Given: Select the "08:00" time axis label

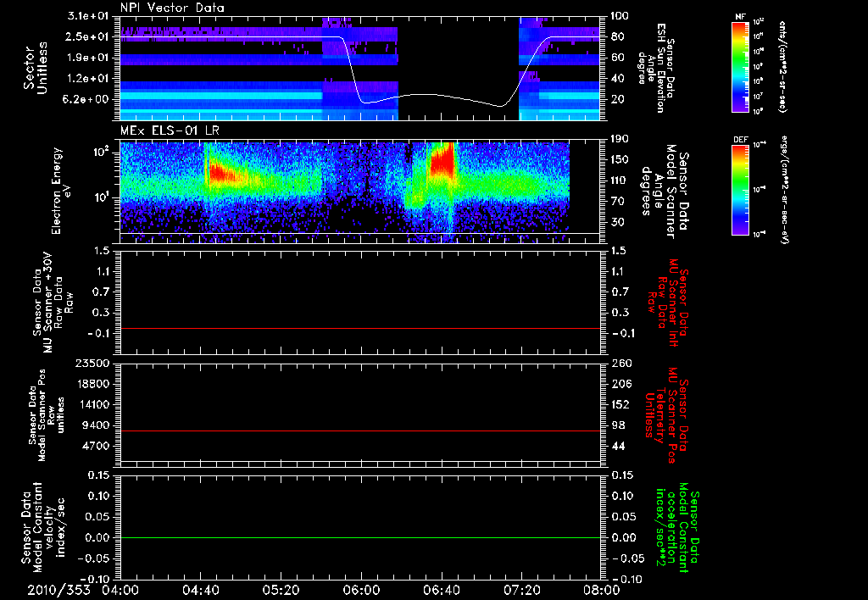Looking at the screenshot, I should (602, 590).
